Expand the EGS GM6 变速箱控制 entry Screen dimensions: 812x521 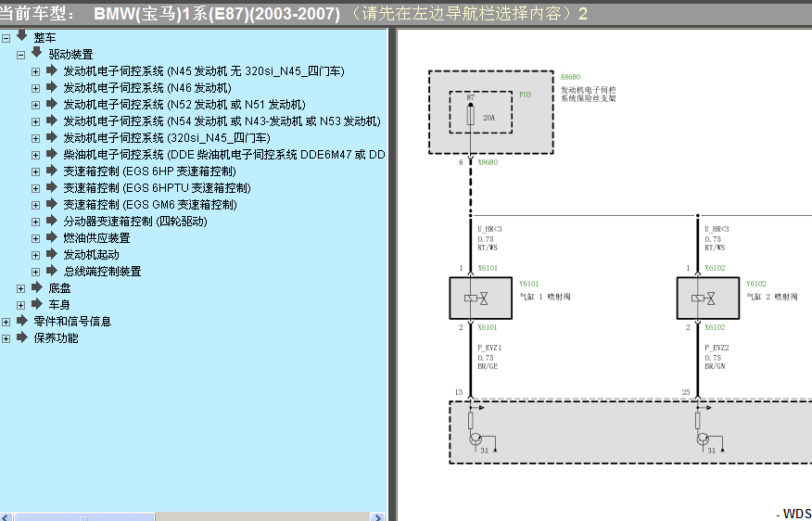[35, 205]
